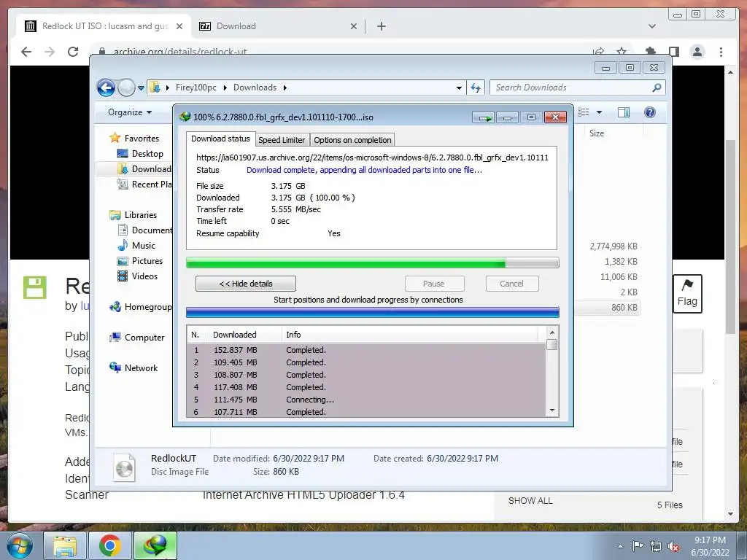The width and height of the screenshot is (747, 560).
Task: Click the Internet Download Manager taskbar icon
Action: click(155, 545)
